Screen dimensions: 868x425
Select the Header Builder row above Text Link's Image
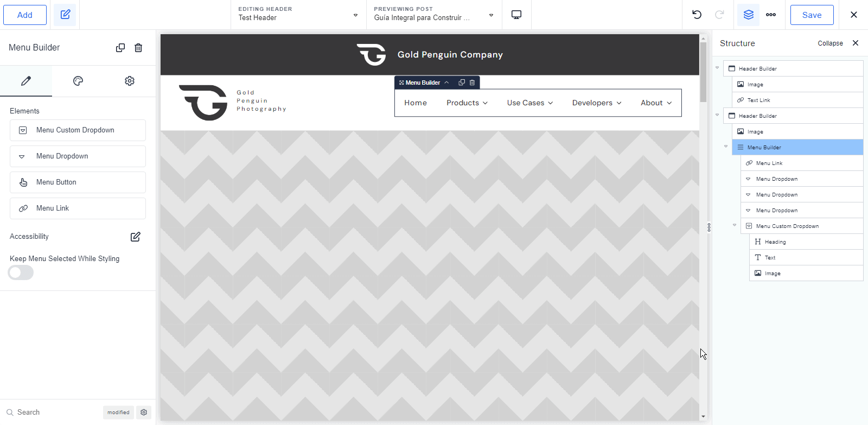pos(793,69)
